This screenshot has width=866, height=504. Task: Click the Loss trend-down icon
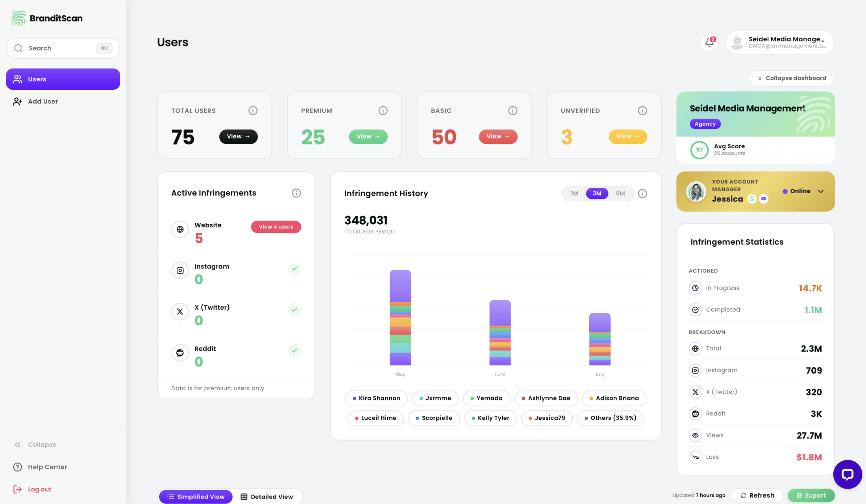[695, 457]
